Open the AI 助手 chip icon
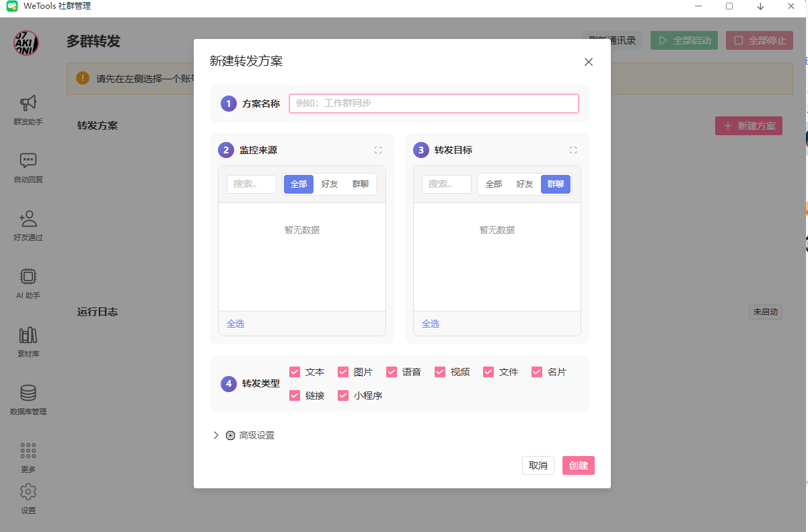Viewport: 808px width, 532px height. pyautogui.click(x=28, y=276)
